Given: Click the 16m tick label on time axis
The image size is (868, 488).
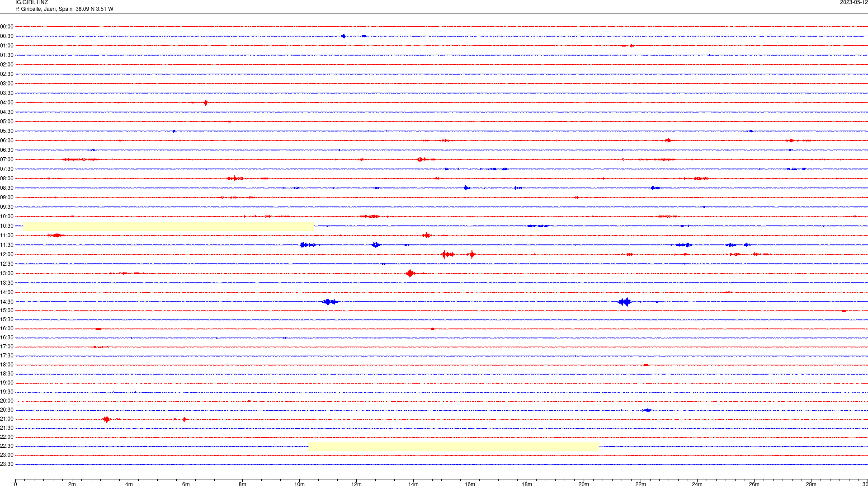Looking at the screenshot, I should (x=470, y=484).
